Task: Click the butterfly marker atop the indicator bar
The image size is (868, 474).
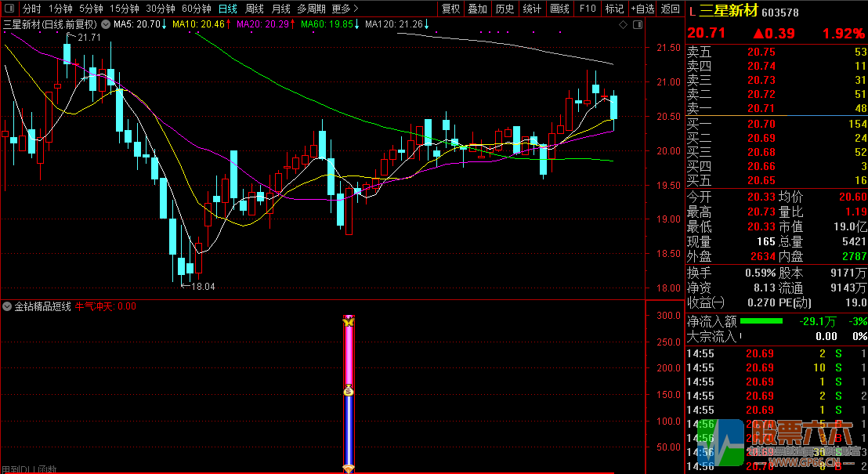Action: tap(349, 321)
